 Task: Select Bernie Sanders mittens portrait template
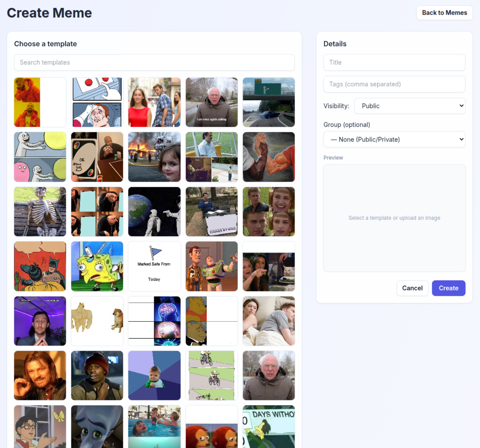[269, 375]
